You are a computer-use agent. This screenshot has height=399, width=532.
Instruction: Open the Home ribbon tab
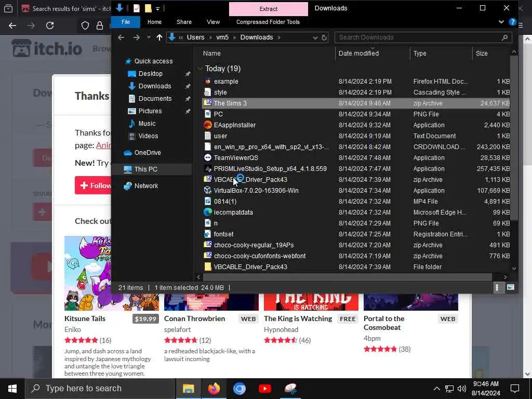(x=154, y=22)
